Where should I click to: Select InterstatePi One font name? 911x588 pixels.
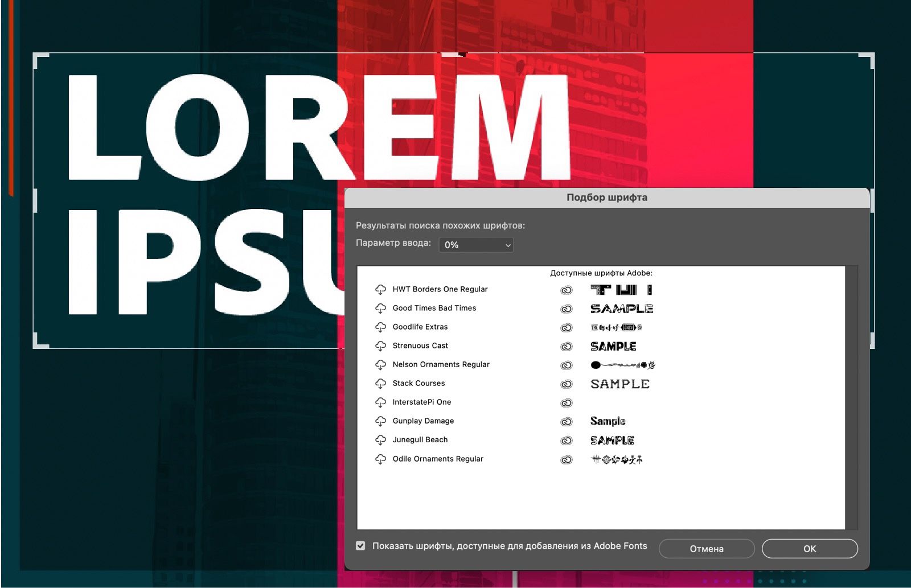[x=422, y=402]
